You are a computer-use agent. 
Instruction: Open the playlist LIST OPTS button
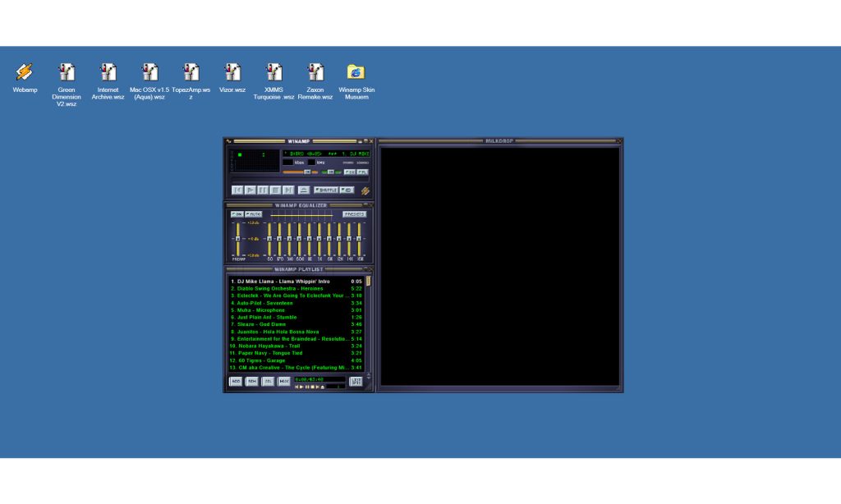[x=356, y=381]
